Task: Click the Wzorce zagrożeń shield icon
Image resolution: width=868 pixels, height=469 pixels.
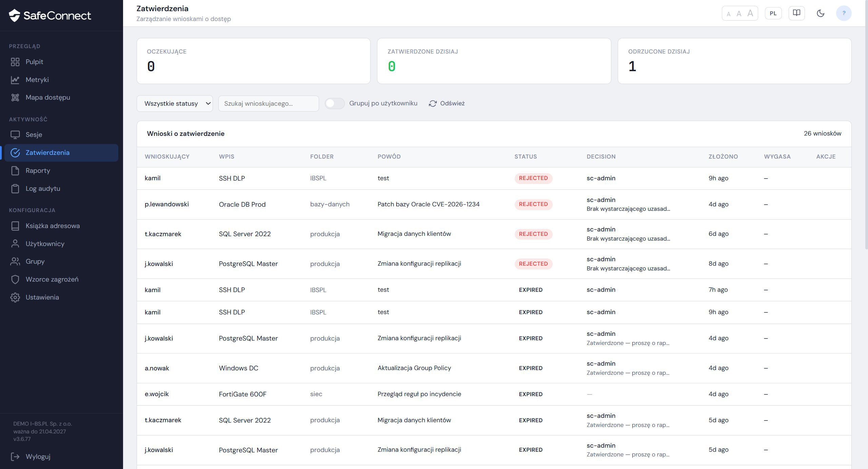Action: click(15, 280)
